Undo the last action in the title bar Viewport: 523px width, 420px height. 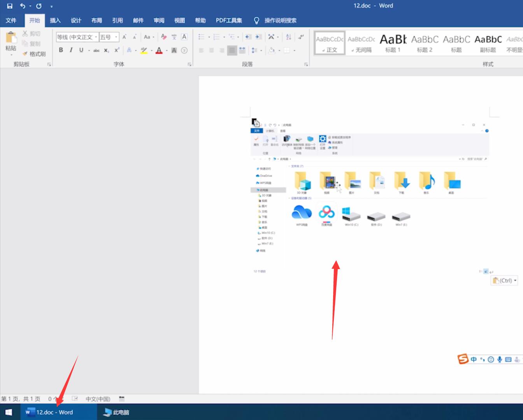tap(23, 6)
